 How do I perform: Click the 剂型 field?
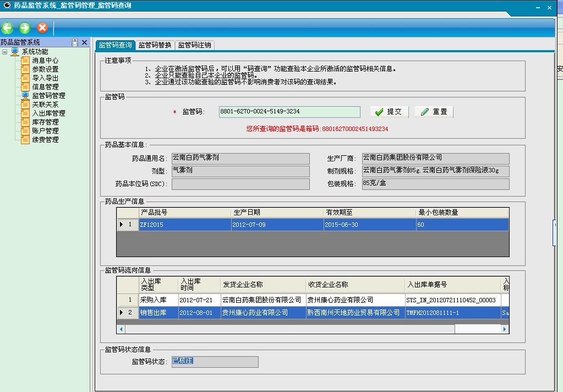pyautogui.click(x=240, y=171)
